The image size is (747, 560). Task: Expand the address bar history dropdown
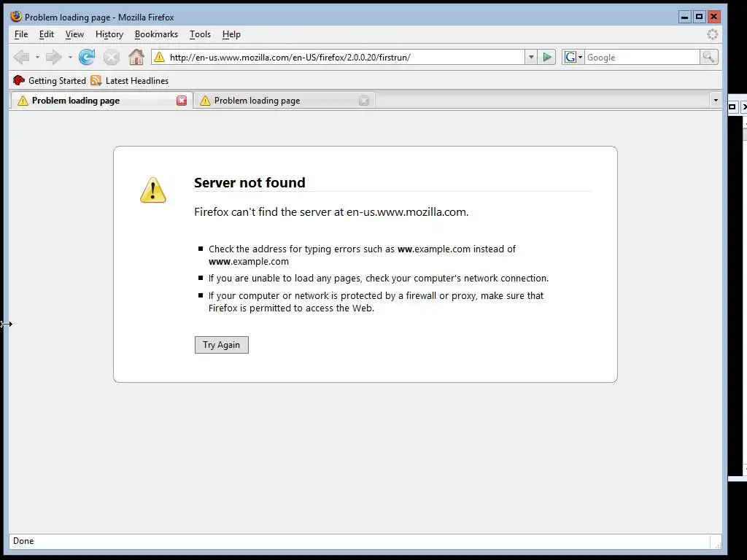tap(531, 57)
